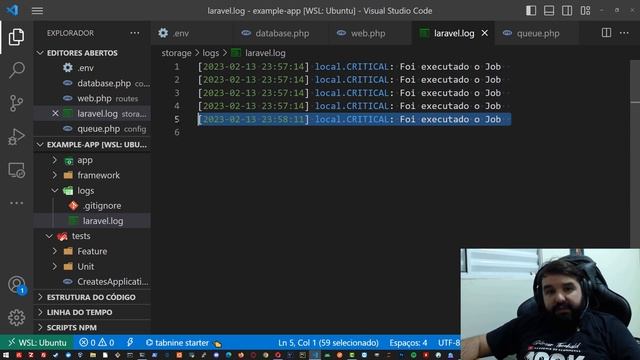Viewport: 640px width, 360px height.
Task: Expand Estrutura do Código section
Action: [x=92, y=297]
